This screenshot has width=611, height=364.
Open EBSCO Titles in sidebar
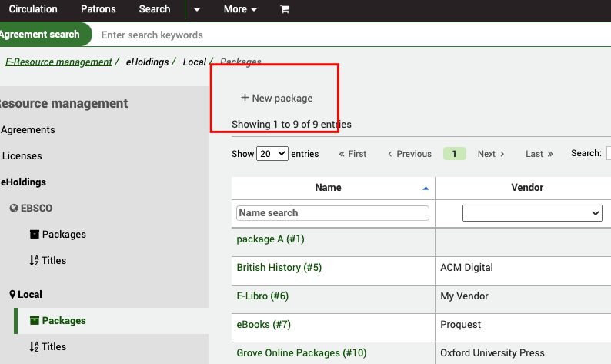tap(53, 260)
